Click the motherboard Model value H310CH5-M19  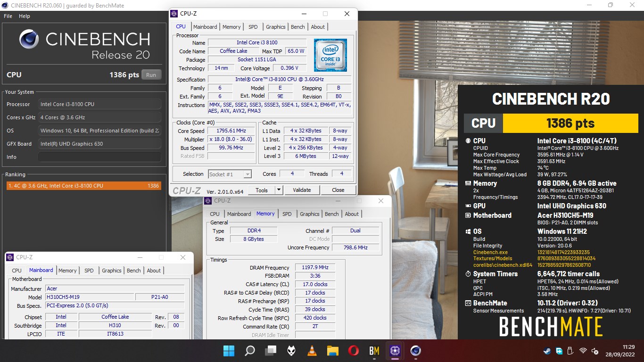click(x=89, y=297)
